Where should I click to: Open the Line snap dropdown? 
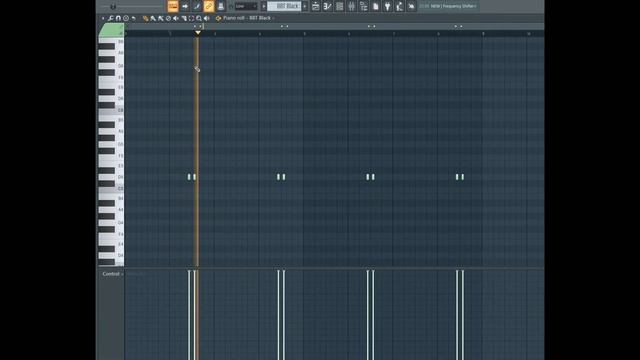[x=246, y=6]
